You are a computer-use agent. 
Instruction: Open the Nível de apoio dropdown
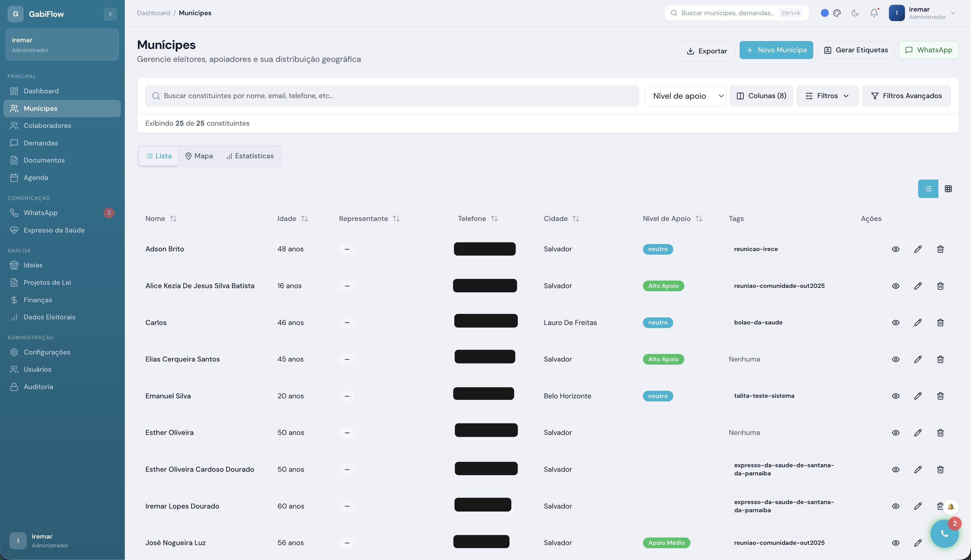(x=685, y=96)
